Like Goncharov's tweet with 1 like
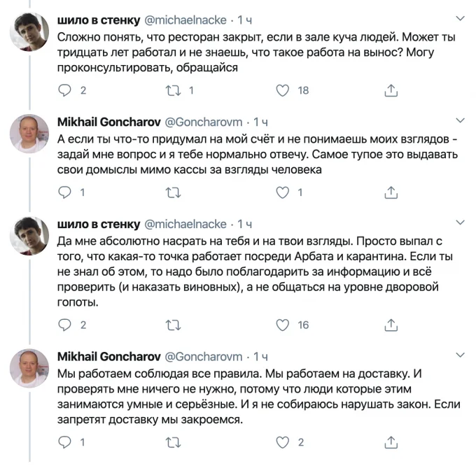 point(282,192)
